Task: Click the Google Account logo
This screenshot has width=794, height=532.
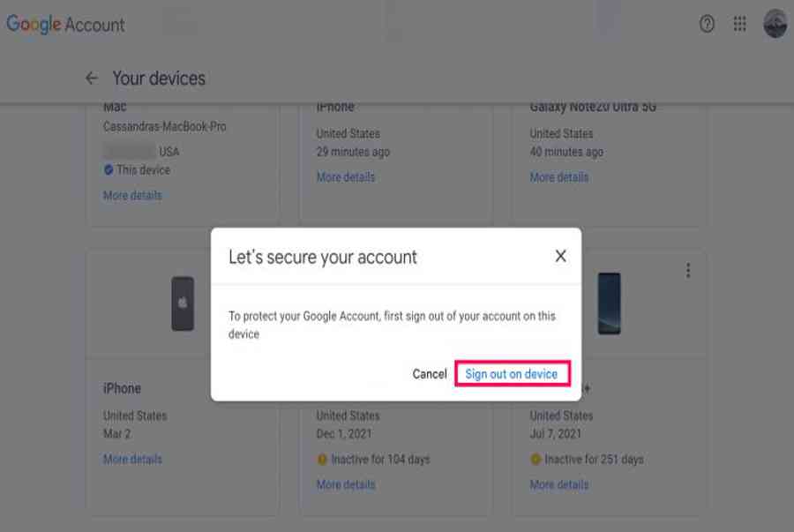Action: click(65, 25)
